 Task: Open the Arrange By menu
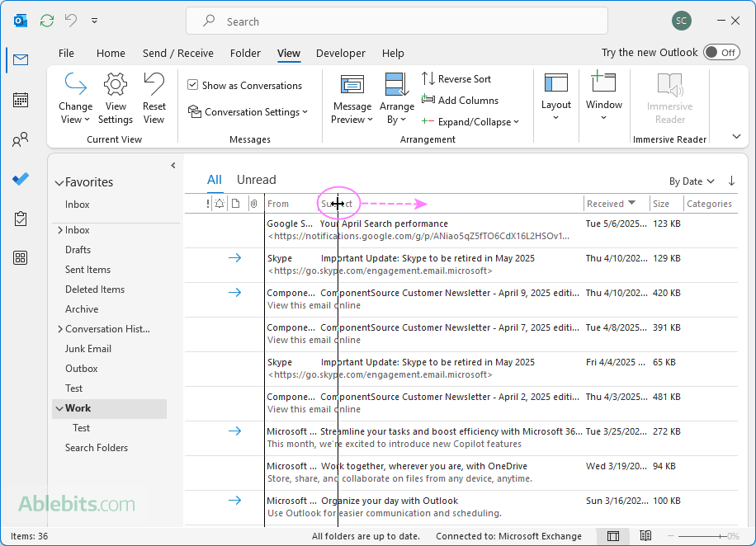click(x=397, y=99)
